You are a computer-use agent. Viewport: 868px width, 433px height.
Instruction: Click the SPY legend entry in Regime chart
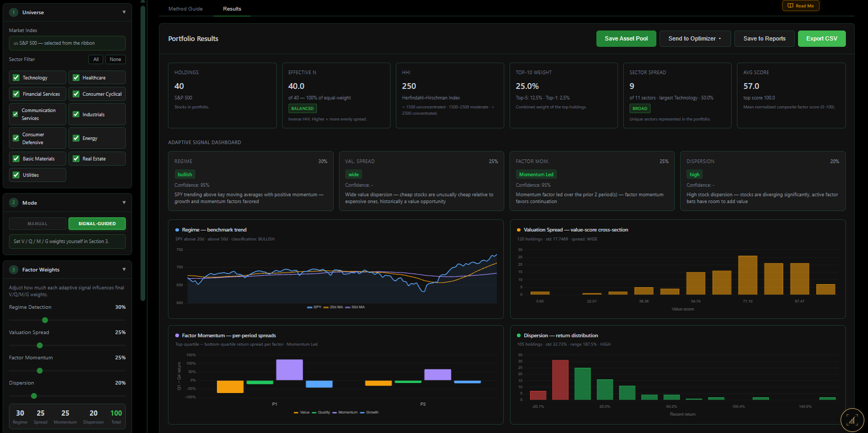pos(314,307)
